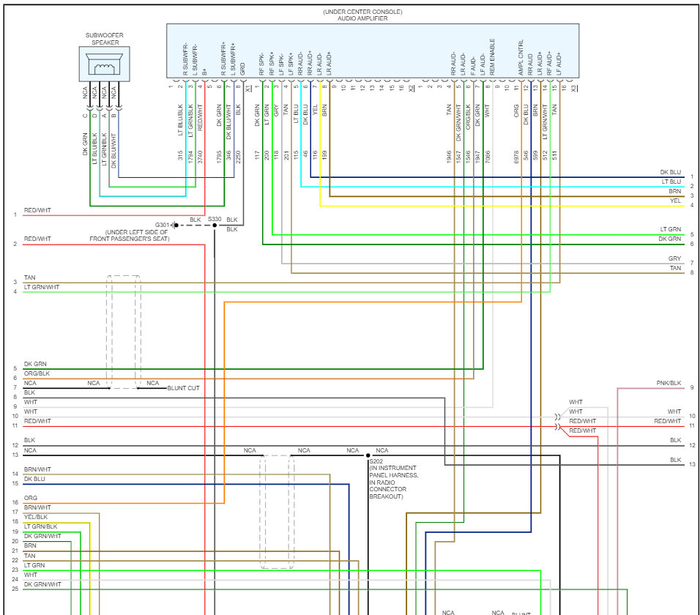This screenshot has height=615, width=700.
Task: Click the G301 ground symbol
Action: click(x=175, y=225)
